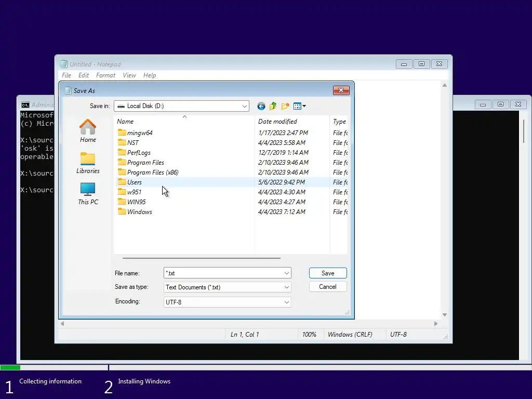Click the Collecting information step label

[x=50, y=381]
